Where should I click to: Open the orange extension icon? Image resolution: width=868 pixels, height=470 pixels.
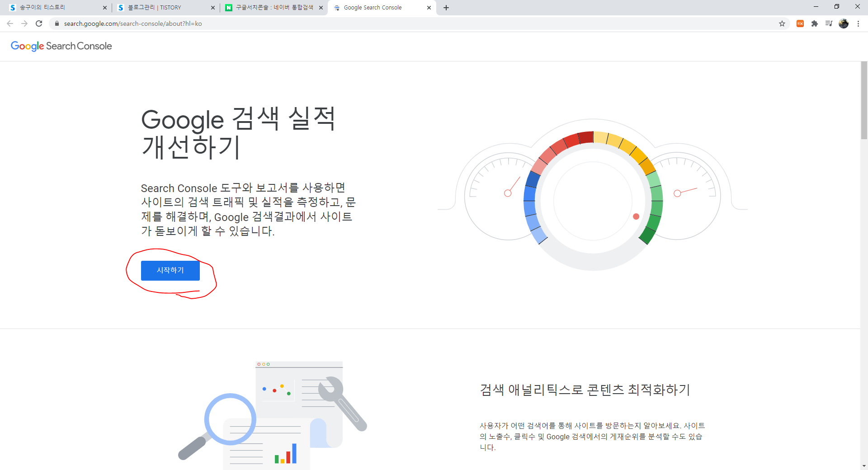800,23
